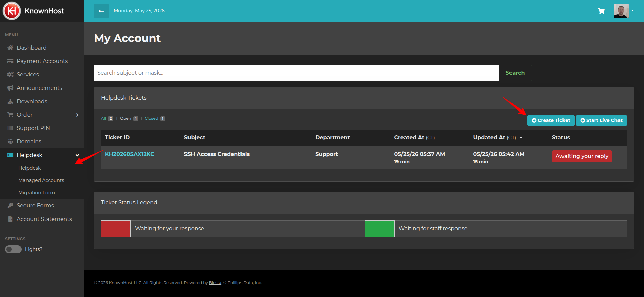Image resolution: width=644 pixels, height=297 pixels.
Task: Click the Payment Accounts card icon
Action: [x=10, y=61]
